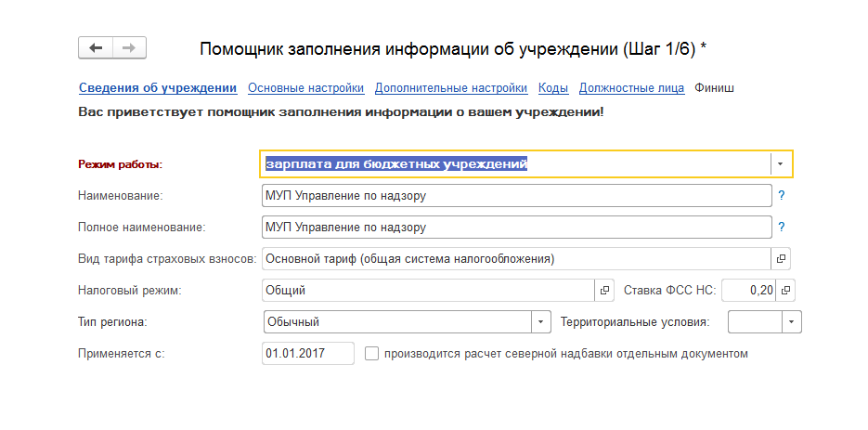Click the back arrow navigation button
Image resolution: width=868 pixels, height=430 pixels.
[x=96, y=47]
